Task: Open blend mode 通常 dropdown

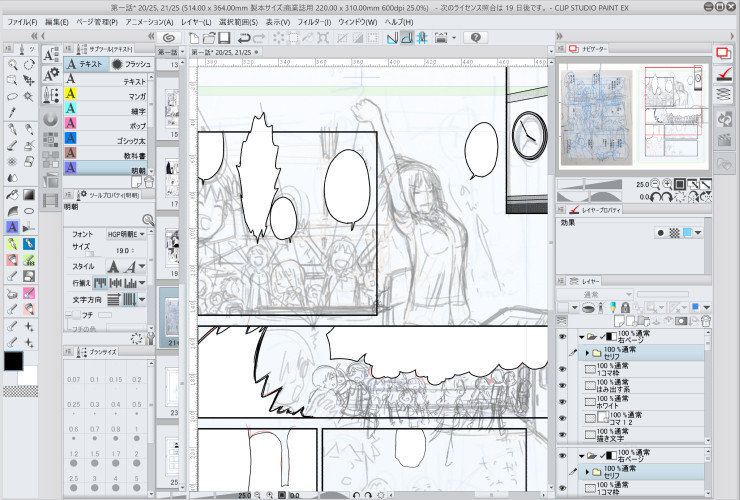Action: click(x=594, y=295)
